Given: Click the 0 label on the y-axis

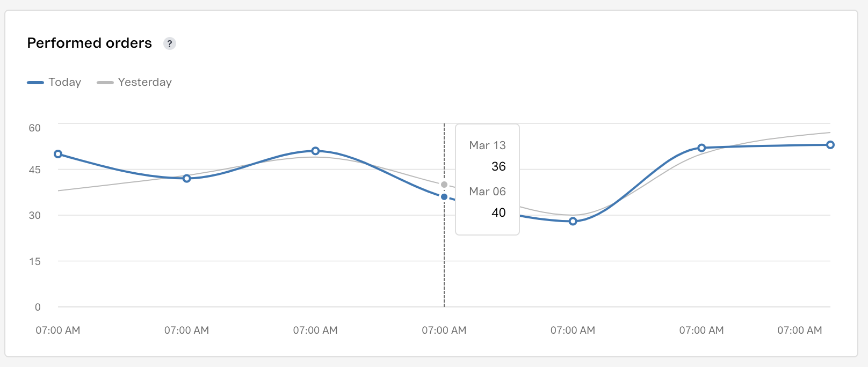Looking at the screenshot, I should (x=38, y=307).
